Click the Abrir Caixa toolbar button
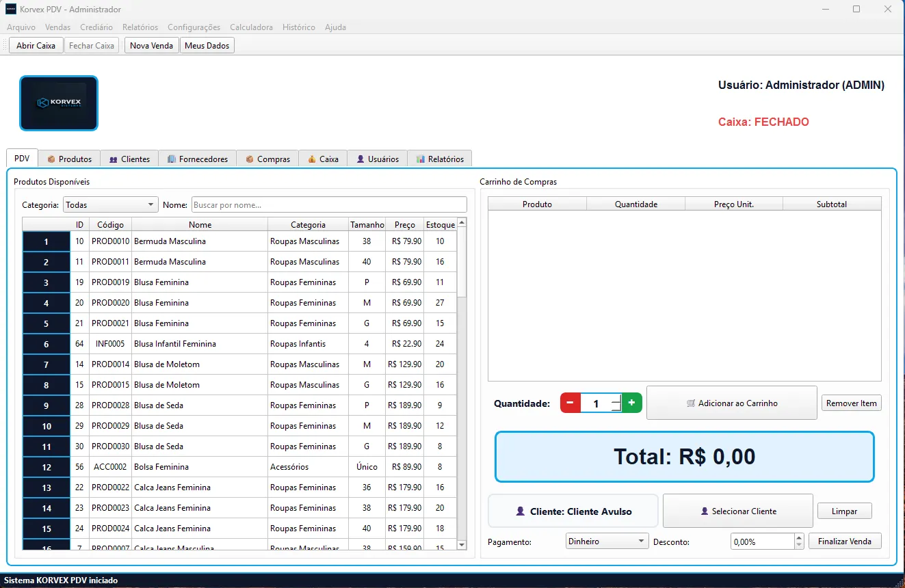Screen dimensions: 905x588 [x=36, y=46]
